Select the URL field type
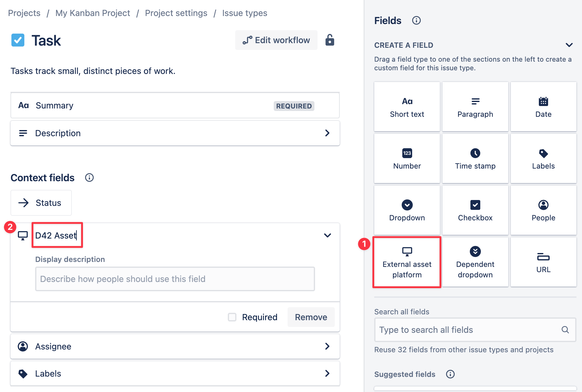582x392 pixels. pyautogui.click(x=543, y=262)
